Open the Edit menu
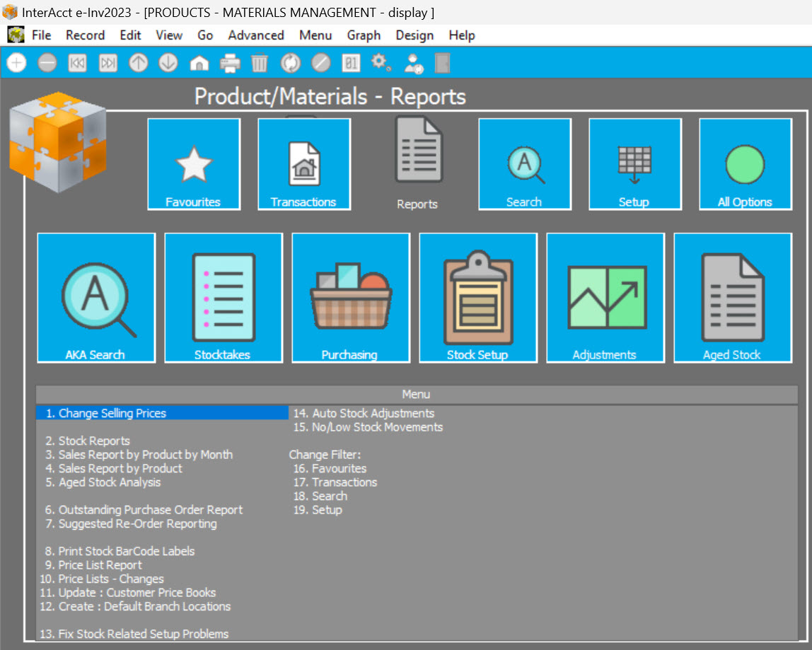 (x=130, y=35)
